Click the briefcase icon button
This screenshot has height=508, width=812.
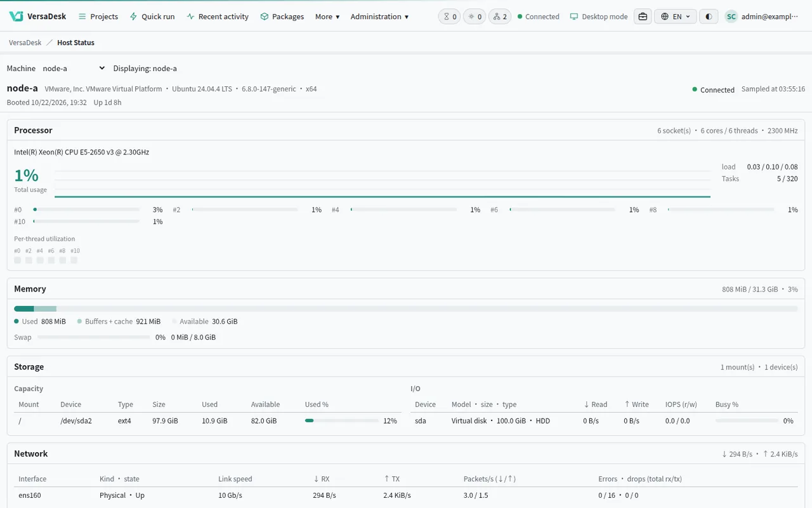(643, 17)
